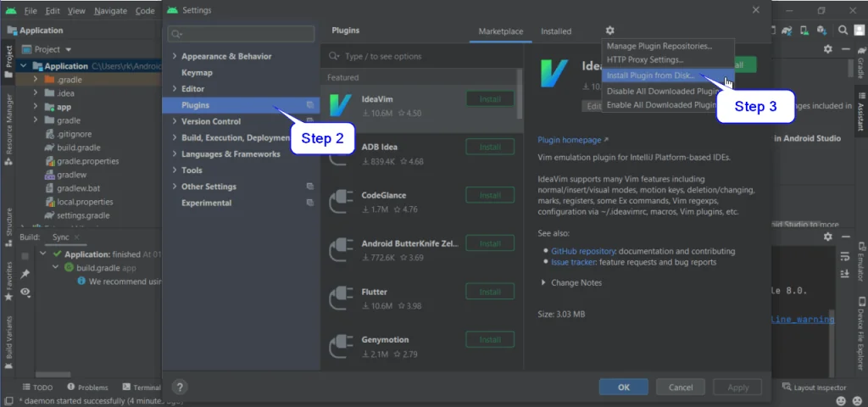Install the ADB Idea plugin
868x407 pixels.
(490, 147)
